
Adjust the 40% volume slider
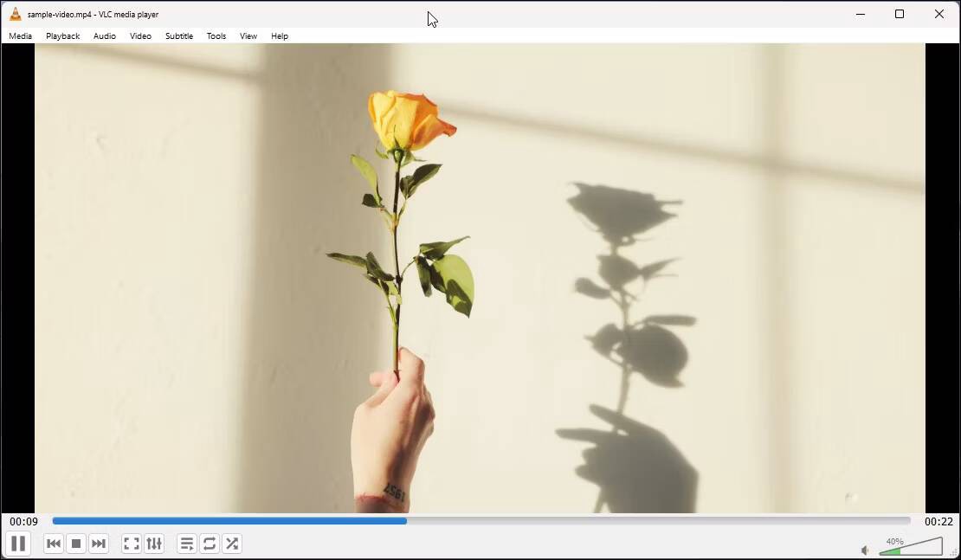910,546
